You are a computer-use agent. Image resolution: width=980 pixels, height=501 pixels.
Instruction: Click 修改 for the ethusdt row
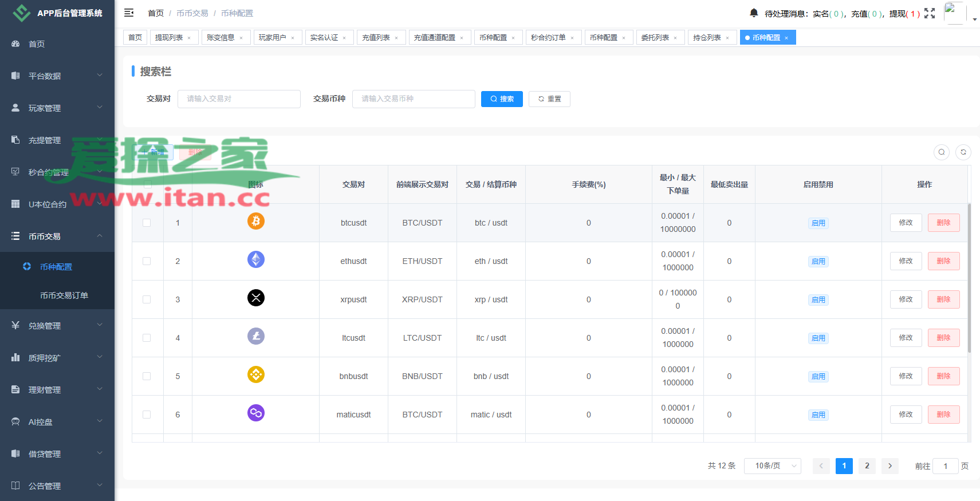[906, 261]
